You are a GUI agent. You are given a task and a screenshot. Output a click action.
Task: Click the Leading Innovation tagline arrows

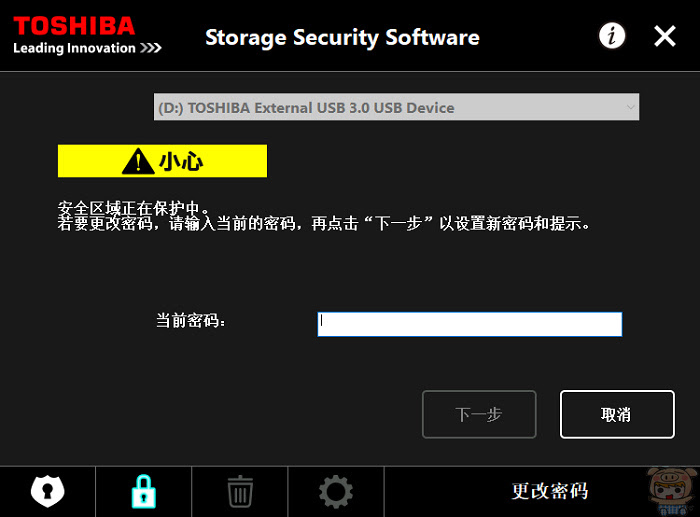[x=151, y=48]
